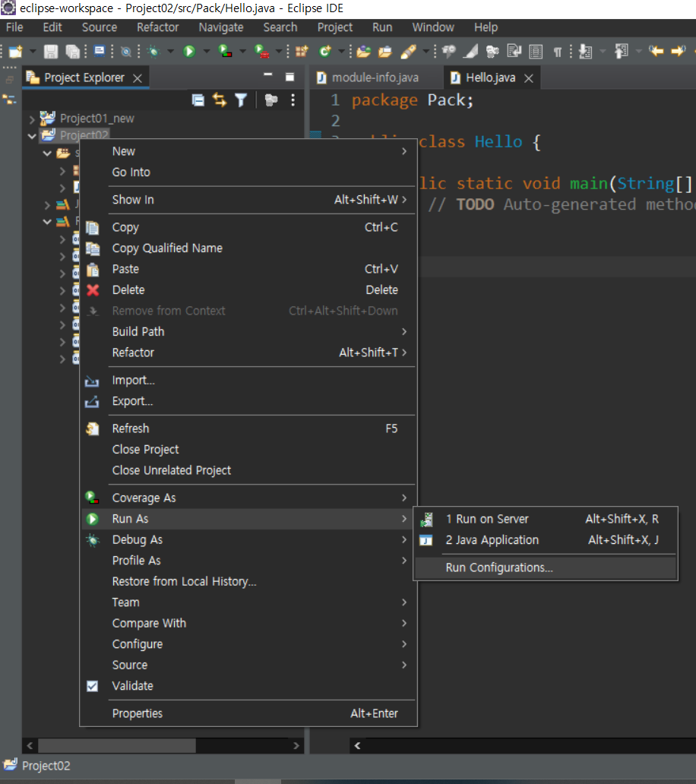This screenshot has height=784, width=696.
Task: Open dropdown arrow next to New wizard
Action: (33, 51)
